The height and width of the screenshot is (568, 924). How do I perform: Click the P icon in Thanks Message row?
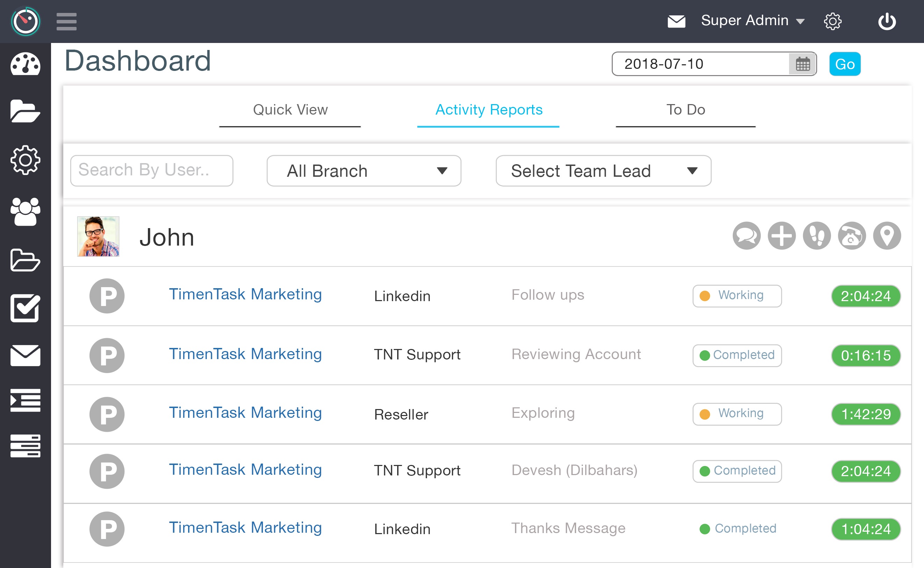(x=107, y=529)
